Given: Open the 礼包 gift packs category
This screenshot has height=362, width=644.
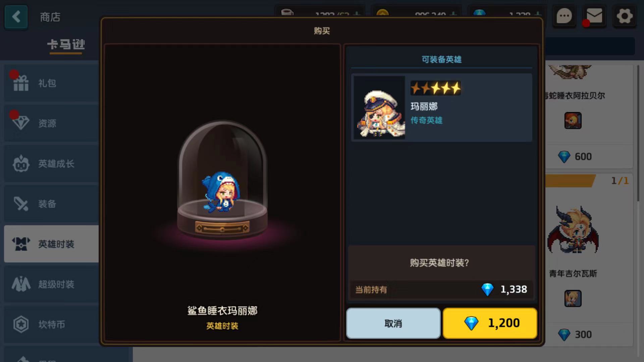Looking at the screenshot, I should [51, 83].
